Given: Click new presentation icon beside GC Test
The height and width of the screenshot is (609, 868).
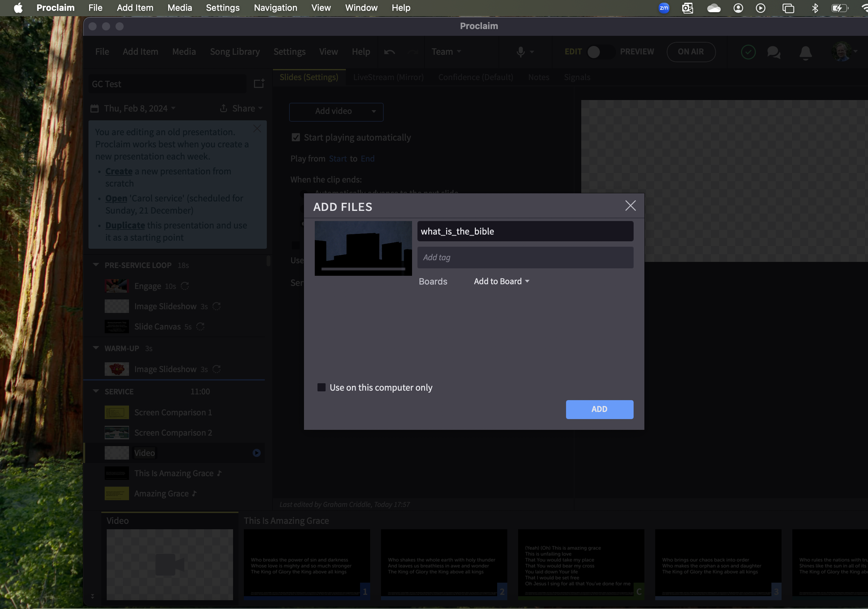Looking at the screenshot, I should 259,83.
